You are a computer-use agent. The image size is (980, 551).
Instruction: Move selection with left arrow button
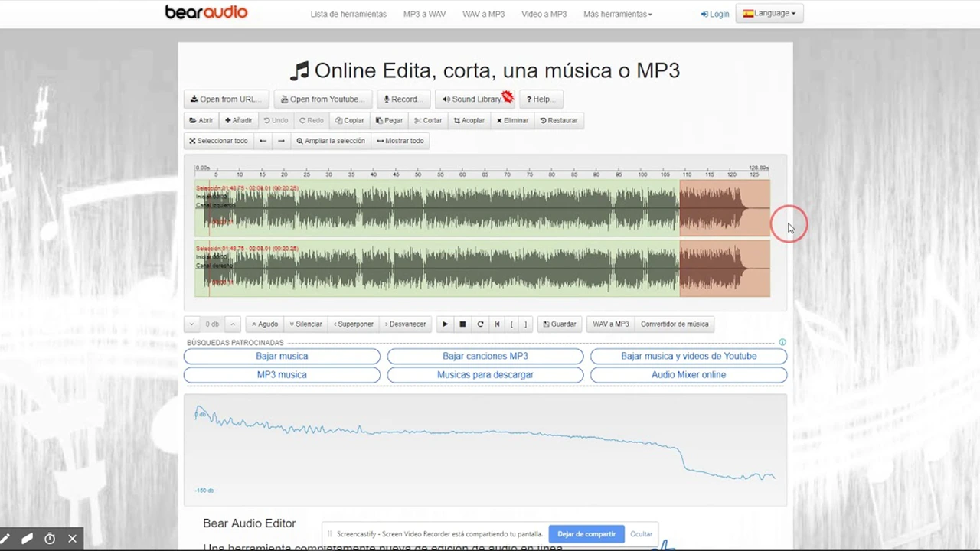tap(263, 141)
